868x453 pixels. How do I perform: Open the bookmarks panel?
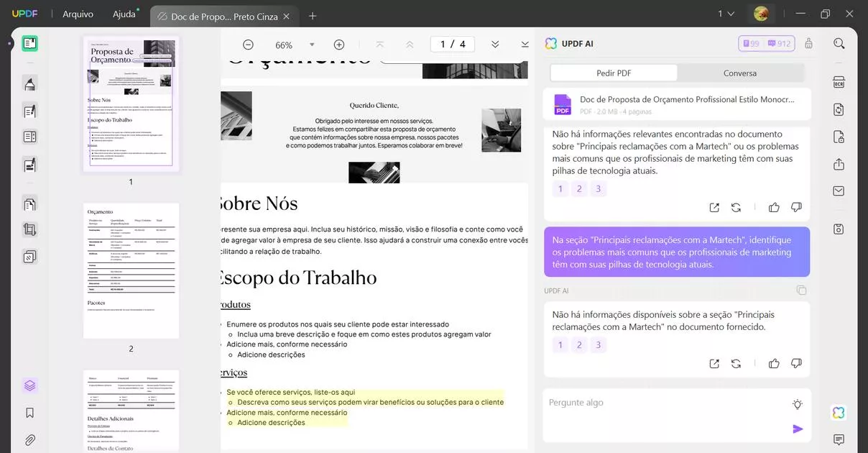click(x=29, y=412)
